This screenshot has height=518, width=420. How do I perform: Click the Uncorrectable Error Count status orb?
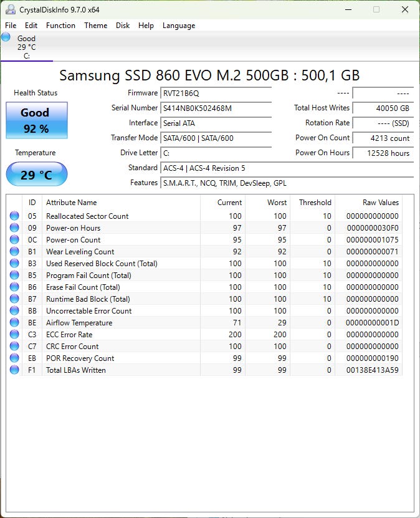tap(14, 310)
